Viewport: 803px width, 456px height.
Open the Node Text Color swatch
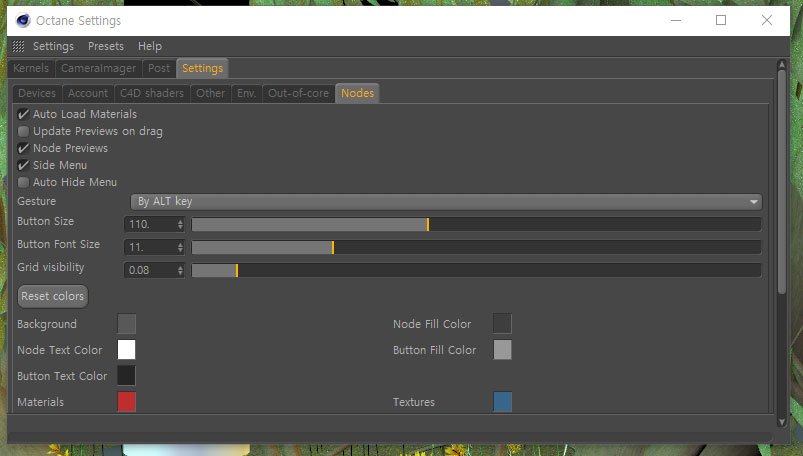pyautogui.click(x=126, y=350)
